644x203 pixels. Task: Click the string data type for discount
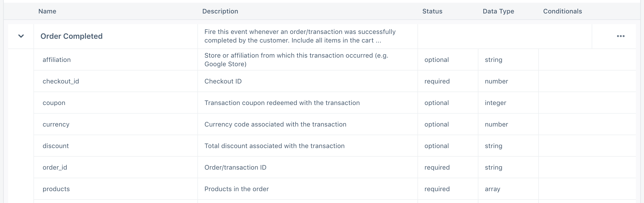[x=493, y=146]
